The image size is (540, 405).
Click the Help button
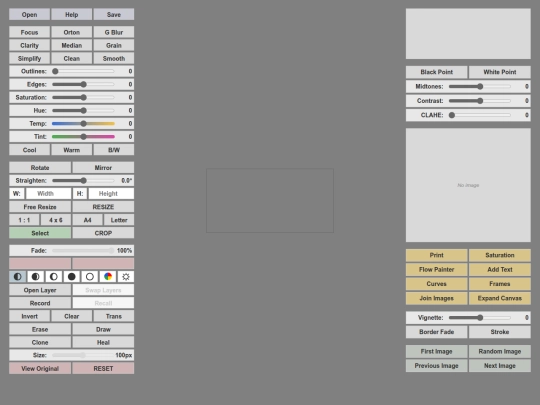pos(72,14)
